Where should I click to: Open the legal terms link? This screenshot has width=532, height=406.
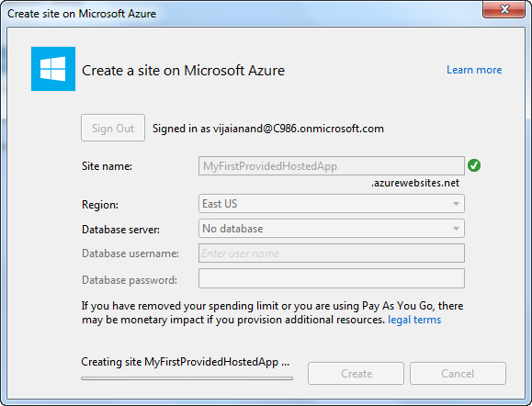click(x=414, y=320)
